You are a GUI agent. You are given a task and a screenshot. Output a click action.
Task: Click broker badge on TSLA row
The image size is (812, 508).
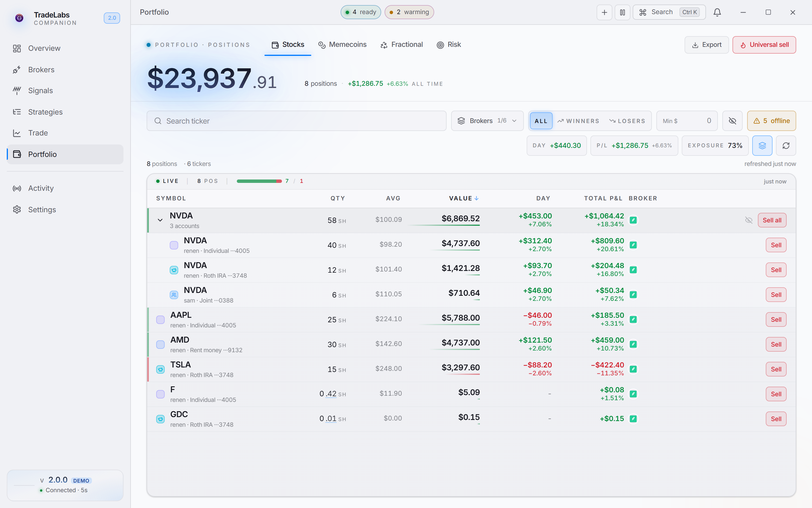[633, 369]
